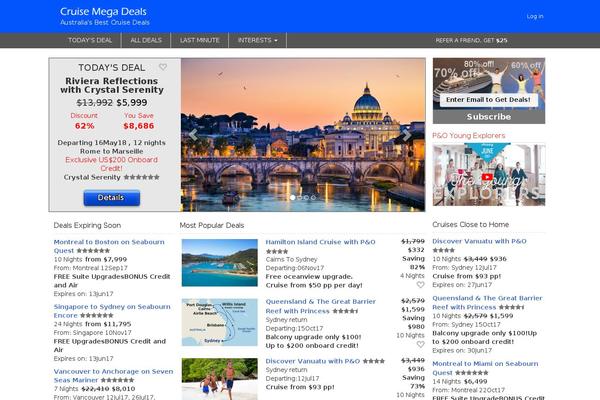Favorite the Queensland Great Barrier Reef popular deal heart
The image size is (600, 400).
point(421,344)
